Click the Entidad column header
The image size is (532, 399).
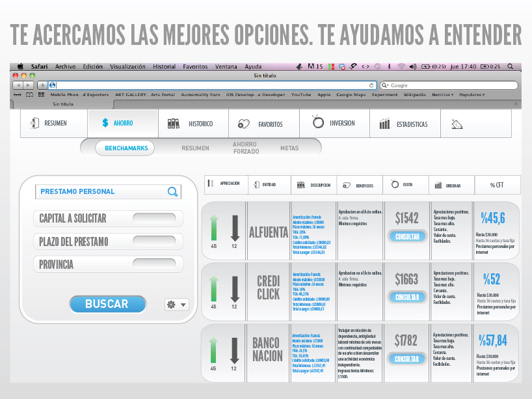click(x=269, y=185)
